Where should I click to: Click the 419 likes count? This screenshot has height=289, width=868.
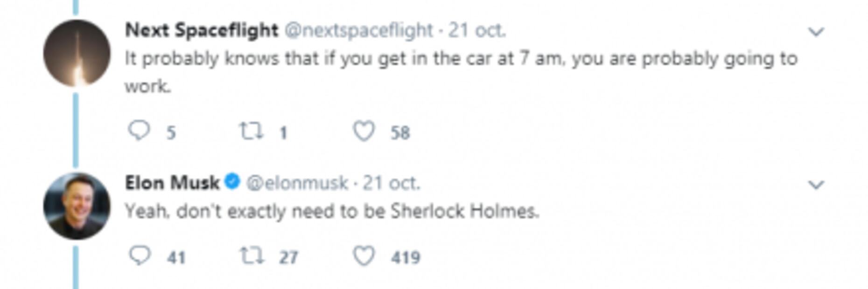[x=406, y=257]
